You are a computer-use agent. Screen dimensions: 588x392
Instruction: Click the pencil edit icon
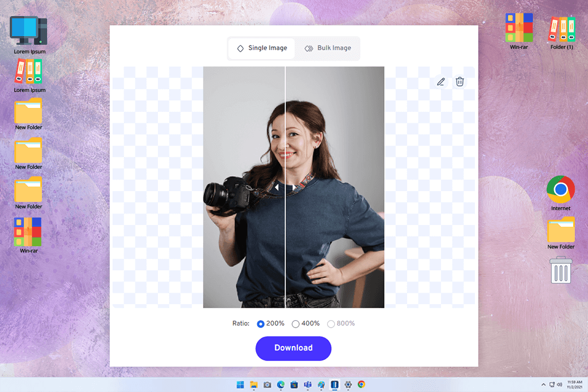(x=441, y=81)
